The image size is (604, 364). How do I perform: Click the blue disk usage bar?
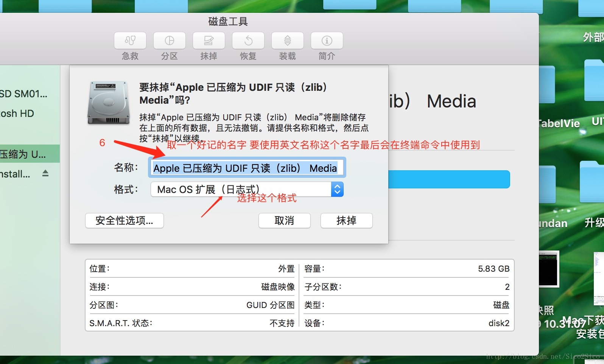[449, 179]
